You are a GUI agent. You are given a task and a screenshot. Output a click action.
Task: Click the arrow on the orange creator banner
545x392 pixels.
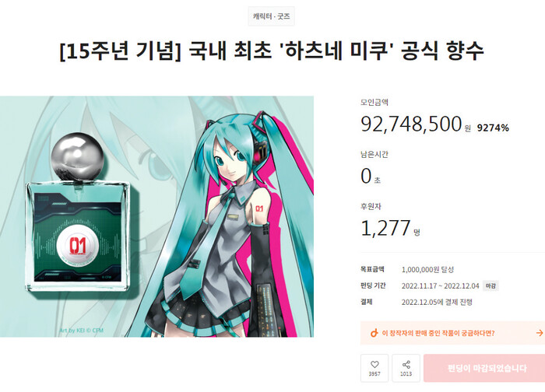[540, 333]
